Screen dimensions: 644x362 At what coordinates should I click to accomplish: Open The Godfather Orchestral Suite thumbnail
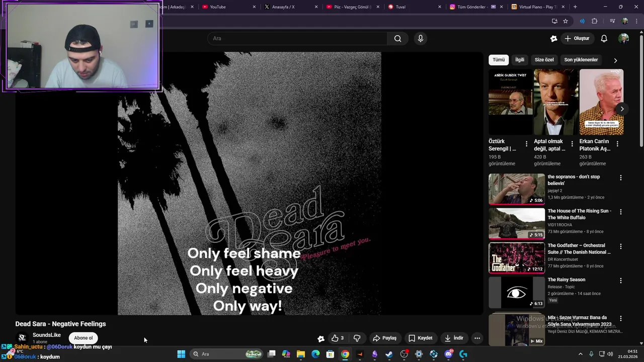517,258
